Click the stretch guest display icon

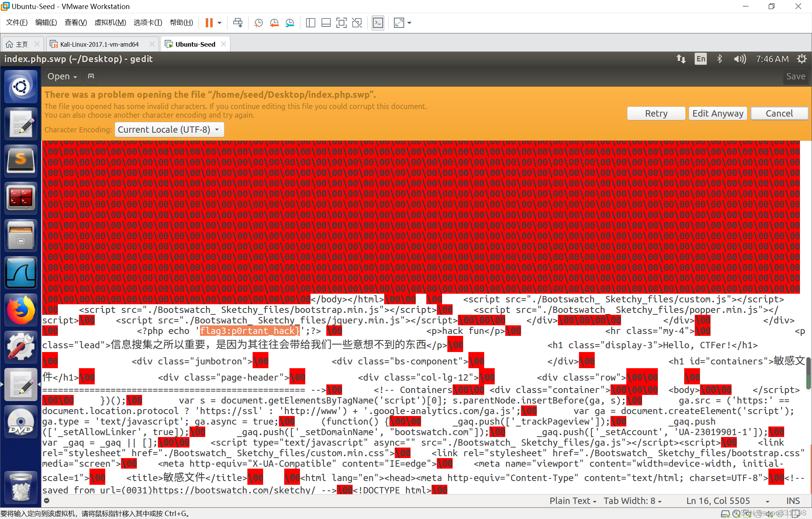[399, 23]
